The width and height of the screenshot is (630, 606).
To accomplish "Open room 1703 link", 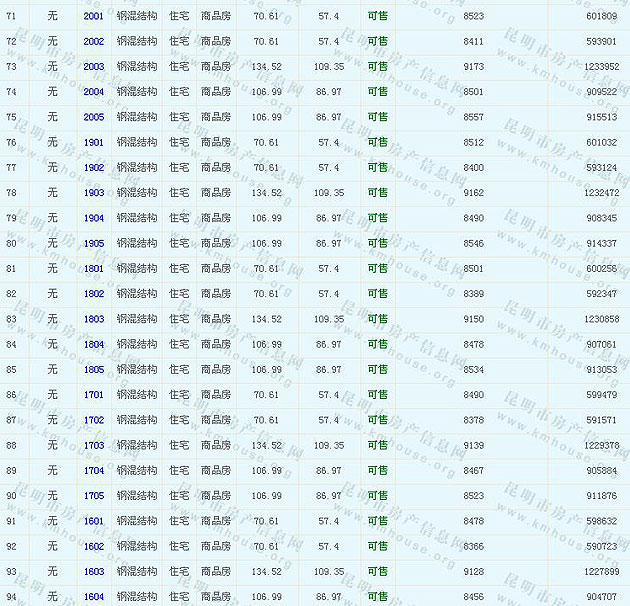I will pyautogui.click(x=93, y=445).
